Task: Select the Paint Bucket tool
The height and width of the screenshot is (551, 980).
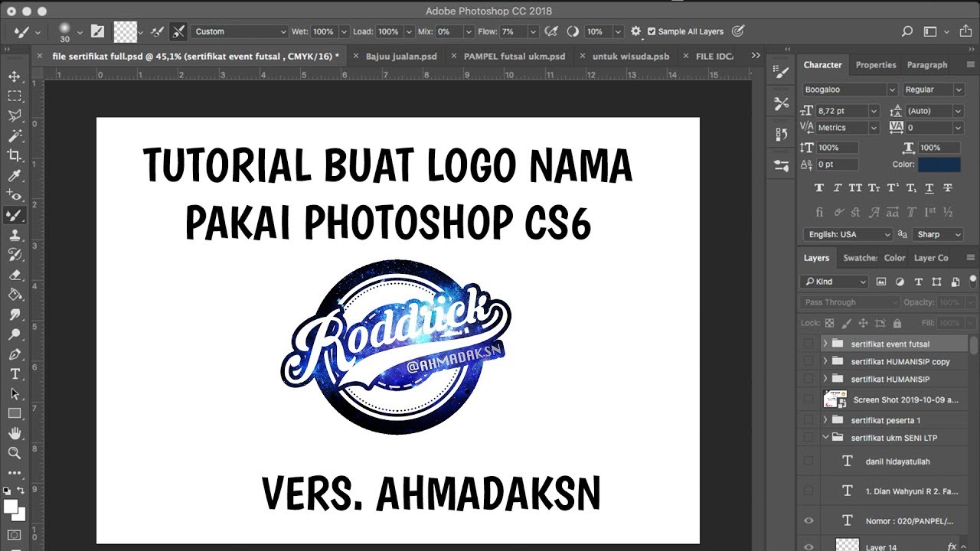Action: point(15,295)
